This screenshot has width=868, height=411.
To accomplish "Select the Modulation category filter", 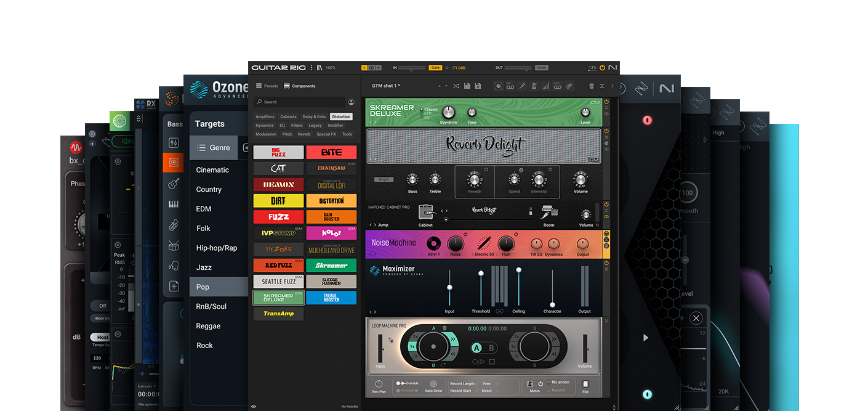I will tap(266, 134).
